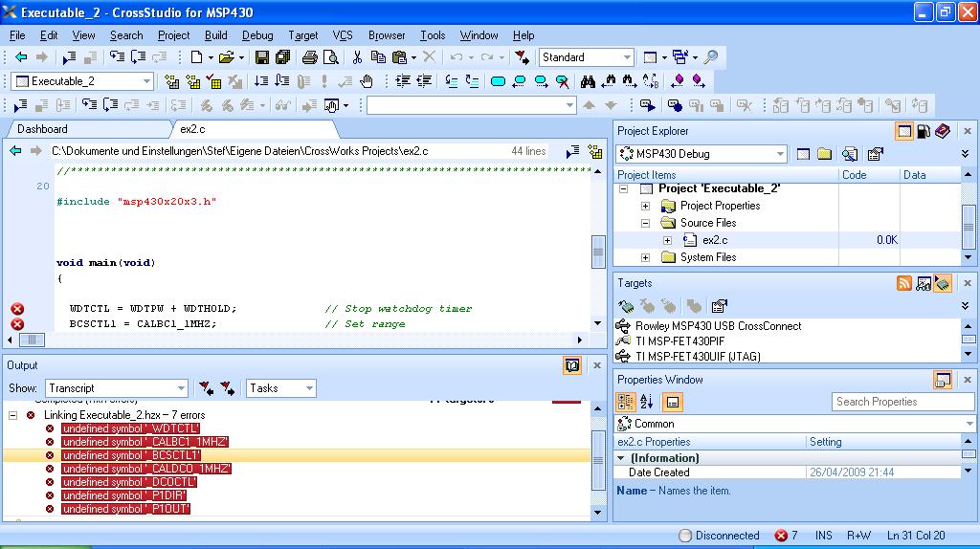Collapse the Linking Executable_2.hzx errors node
Screen dimensions: 980x549
coord(13,415)
